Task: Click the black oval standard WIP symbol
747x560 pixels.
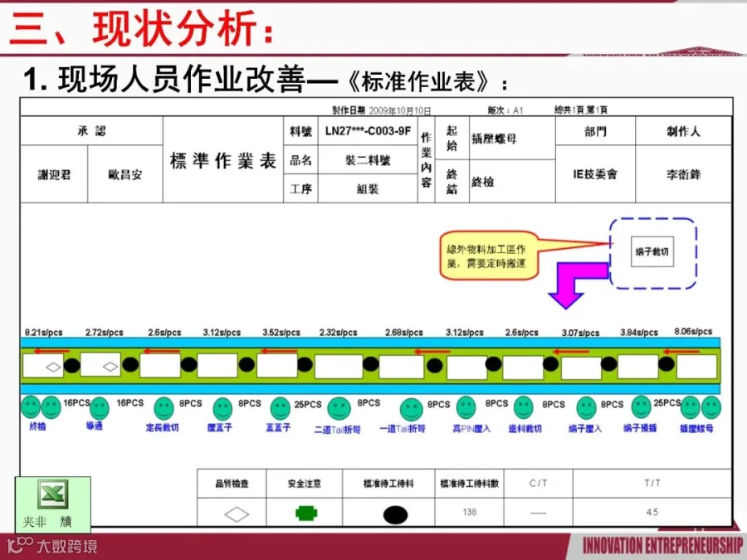Action: pyautogui.click(x=395, y=514)
